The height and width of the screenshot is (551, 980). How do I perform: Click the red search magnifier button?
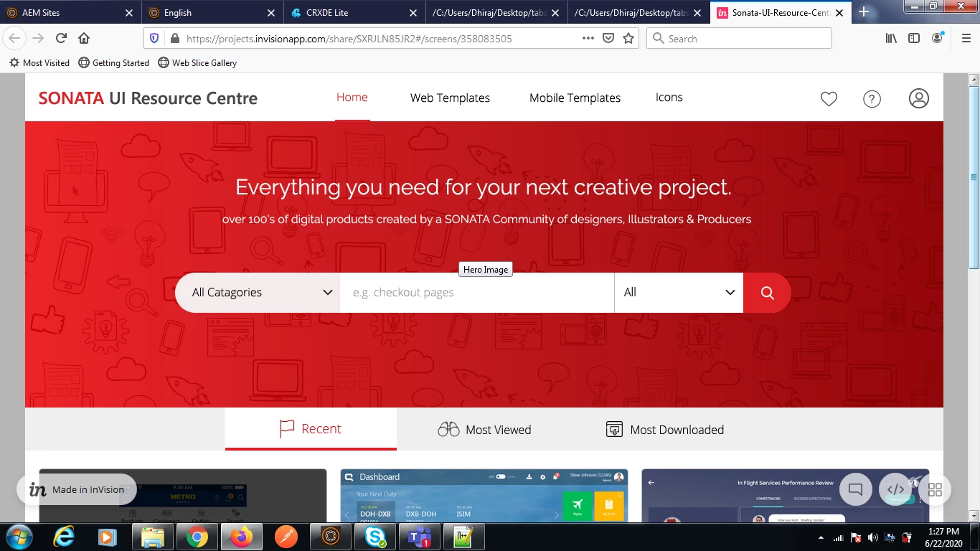click(x=767, y=293)
